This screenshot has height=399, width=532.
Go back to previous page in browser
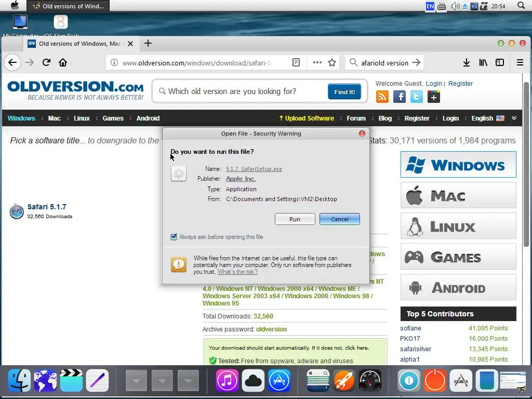pos(12,62)
